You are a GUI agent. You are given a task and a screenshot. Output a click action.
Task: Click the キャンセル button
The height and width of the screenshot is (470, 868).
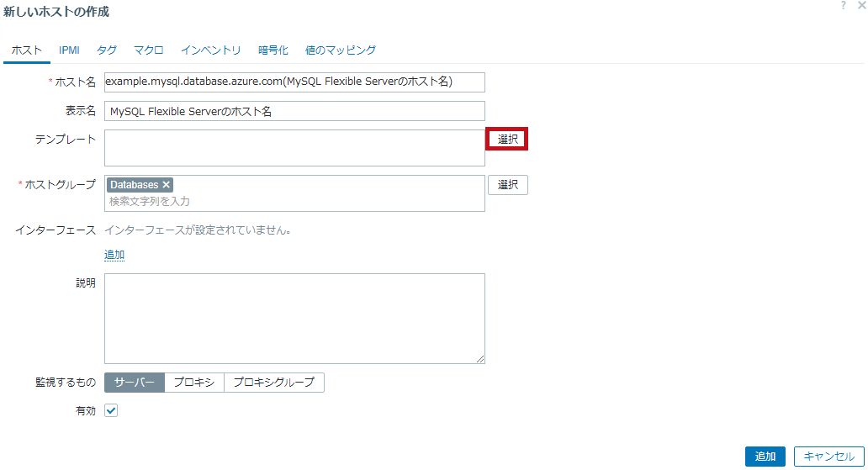coord(828,457)
